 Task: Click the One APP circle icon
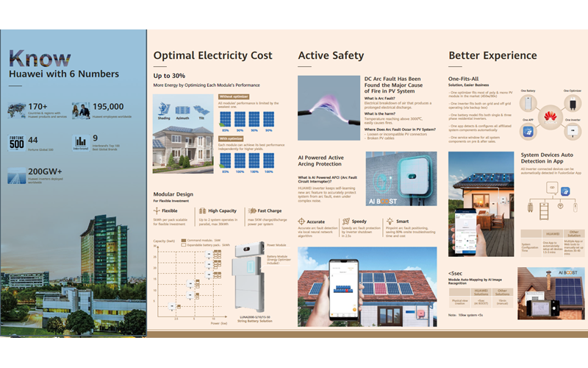pyautogui.click(x=528, y=132)
